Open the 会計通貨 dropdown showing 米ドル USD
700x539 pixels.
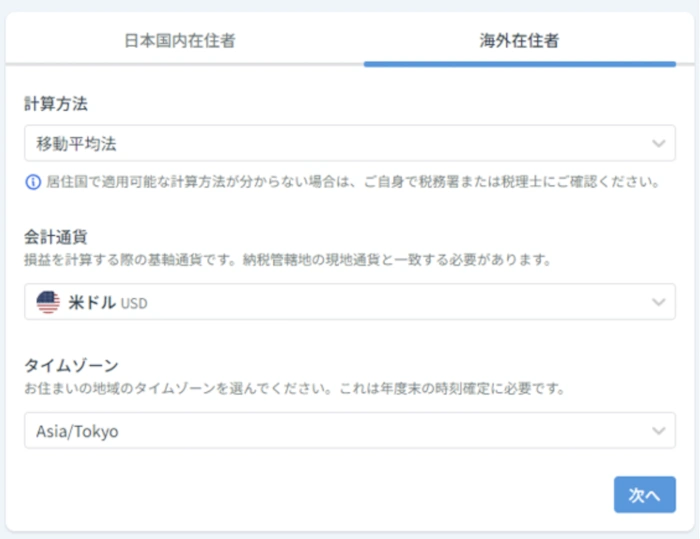coord(350,302)
